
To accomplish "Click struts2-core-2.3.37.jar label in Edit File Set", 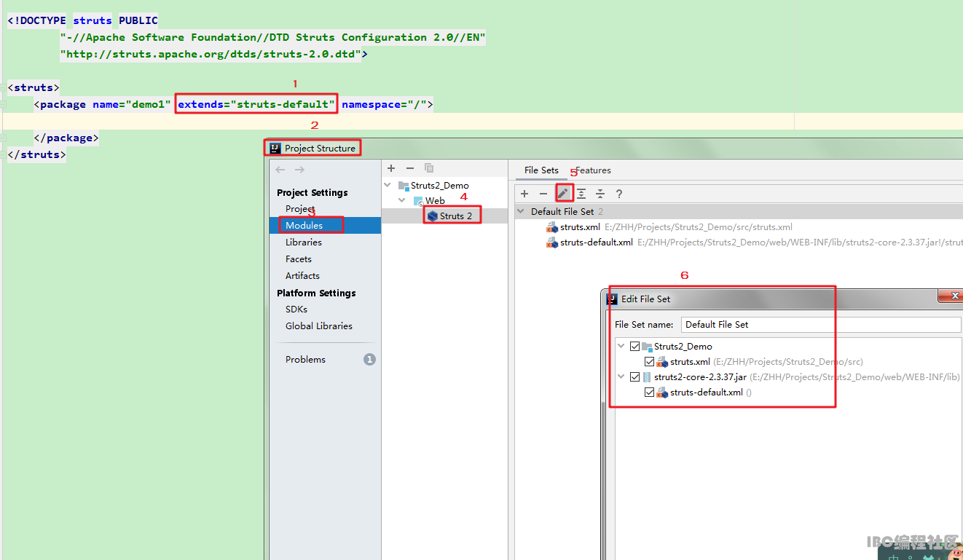I will (x=700, y=377).
